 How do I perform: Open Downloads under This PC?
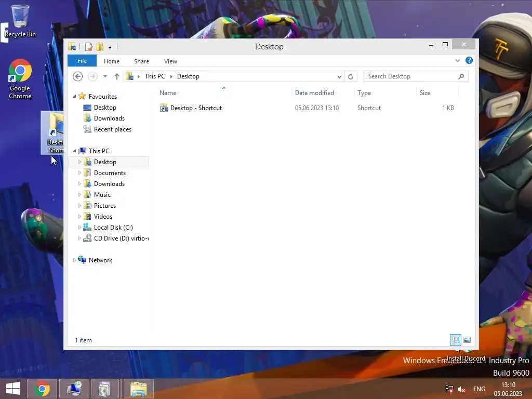pos(109,184)
